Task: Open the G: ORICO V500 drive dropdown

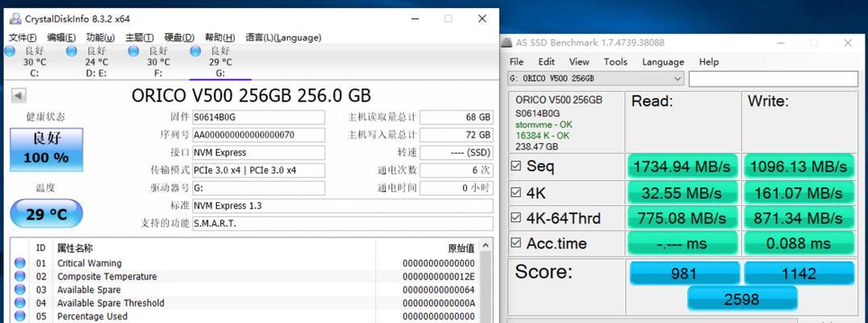Action: pyautogui.click(x=595, y=78)
